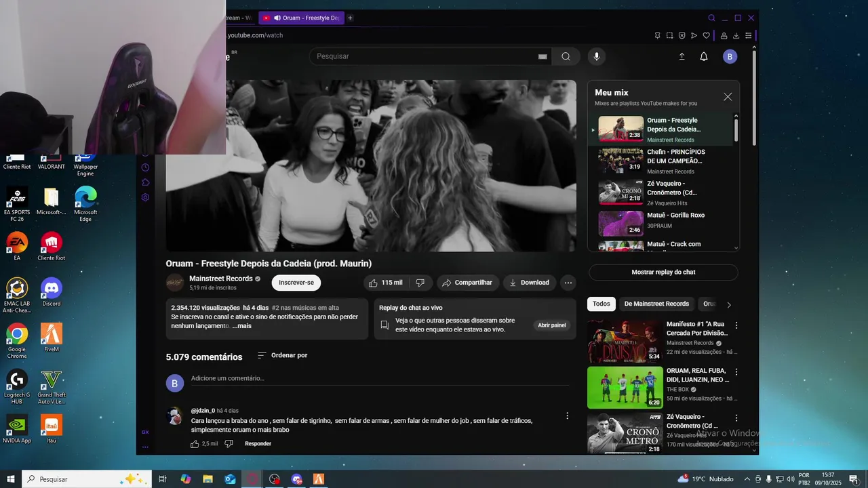Click the Compartilhar share button

tap(469, 283)
